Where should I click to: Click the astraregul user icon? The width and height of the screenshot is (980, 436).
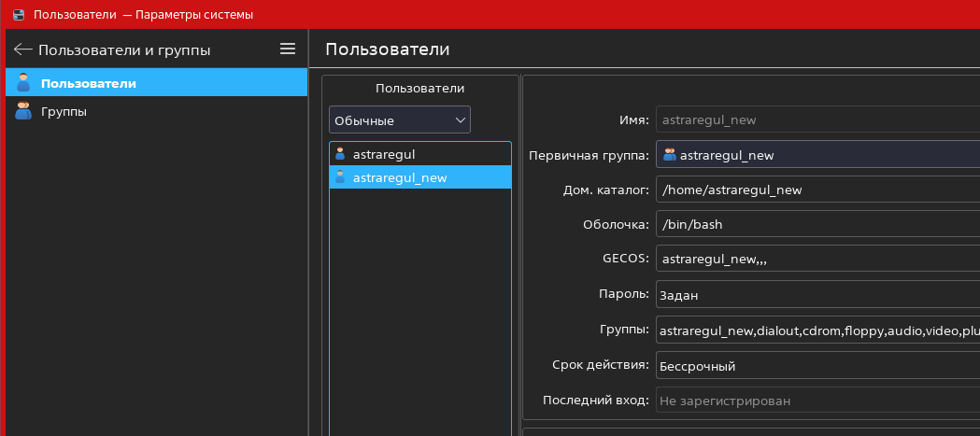coord(340,154)
